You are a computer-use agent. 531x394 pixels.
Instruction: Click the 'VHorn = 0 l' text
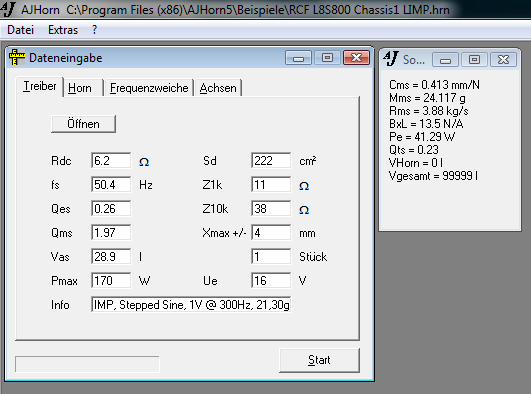click(416, 163)
